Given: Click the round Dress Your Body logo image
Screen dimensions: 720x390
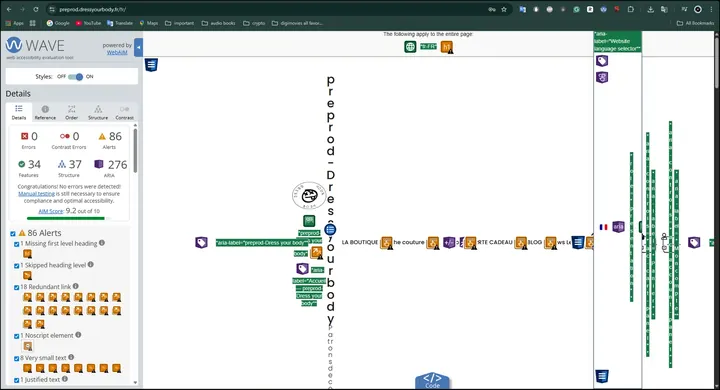Looking at the screenshot, I should tap(309, 196).
